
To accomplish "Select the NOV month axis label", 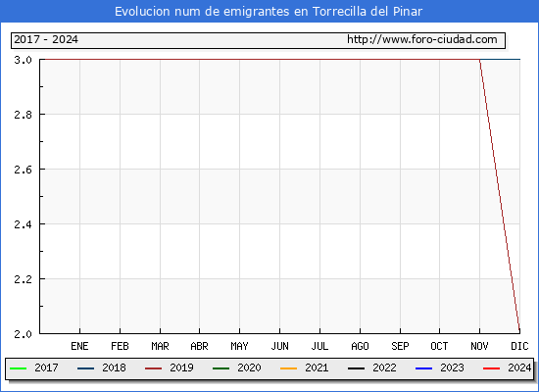I will click(479, 346).
